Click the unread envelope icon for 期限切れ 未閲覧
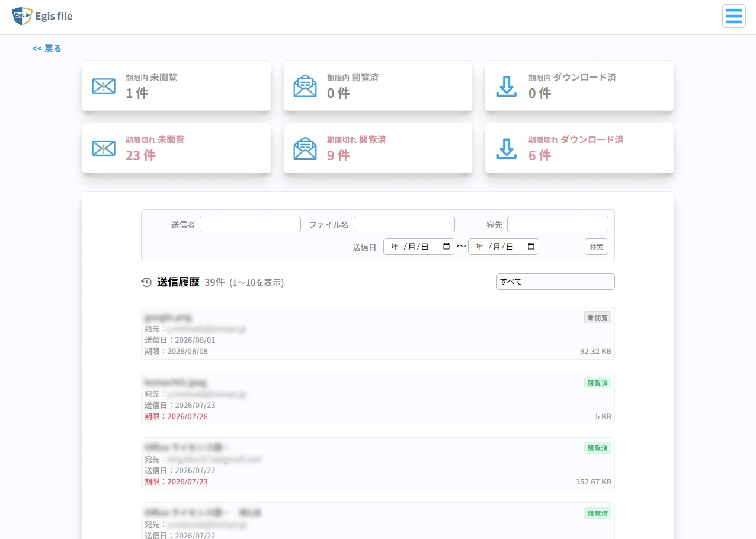 (x=104, y=148)
